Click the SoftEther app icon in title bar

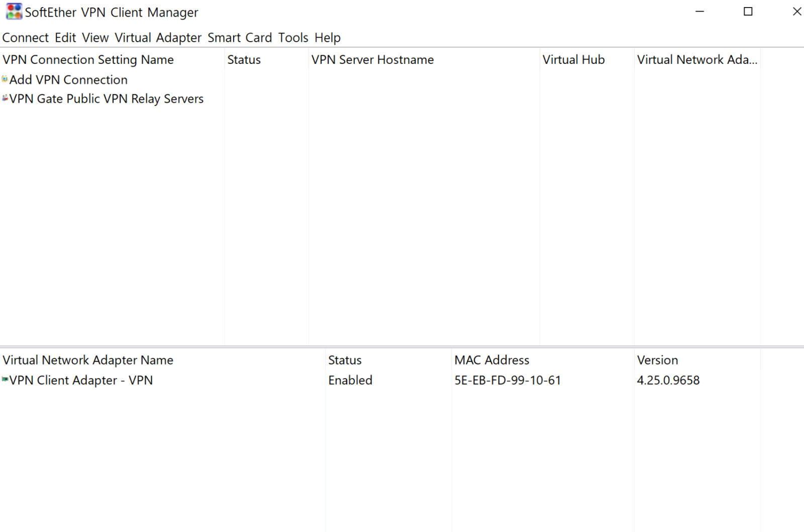(x=14, y=12)
